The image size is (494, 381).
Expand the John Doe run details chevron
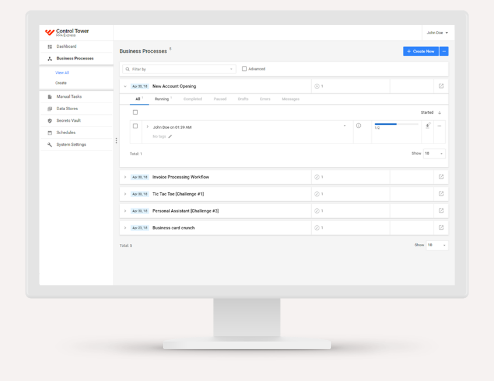147,127
